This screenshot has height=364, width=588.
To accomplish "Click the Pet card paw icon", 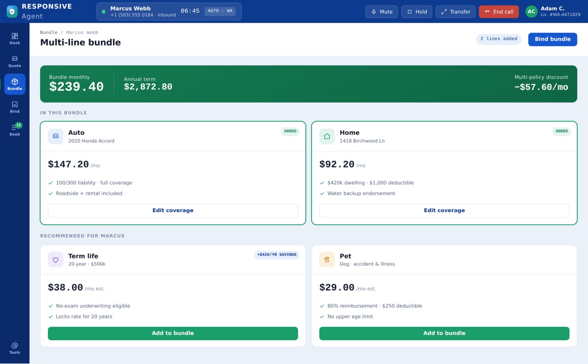I will click(327, 259).
